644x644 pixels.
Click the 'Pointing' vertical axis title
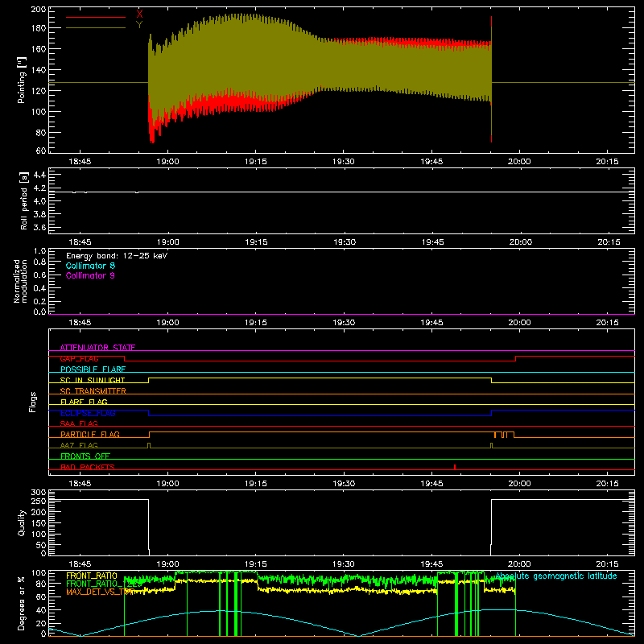[22, 80]
